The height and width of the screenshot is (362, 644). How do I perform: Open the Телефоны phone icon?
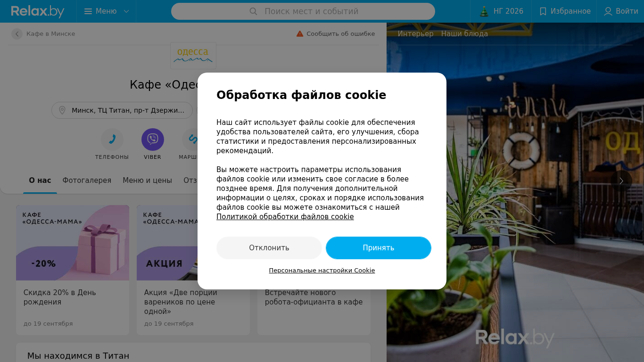(112, 140)
